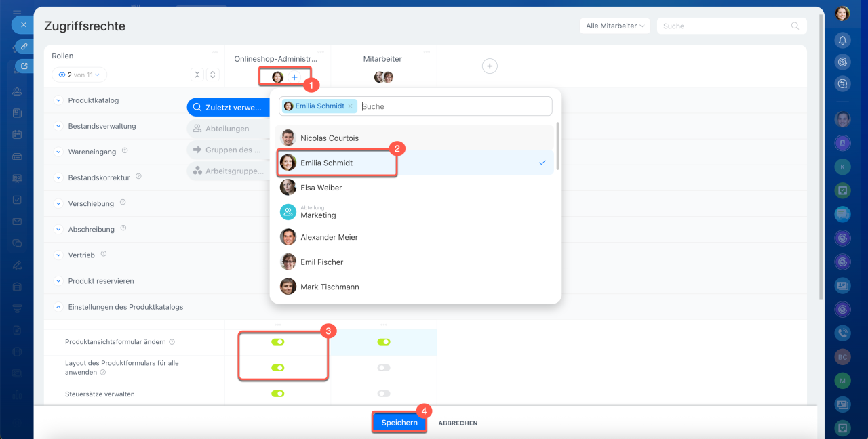Switch to the Gruppen des... tab
868x439 pixels.
(x=229, y=150)
